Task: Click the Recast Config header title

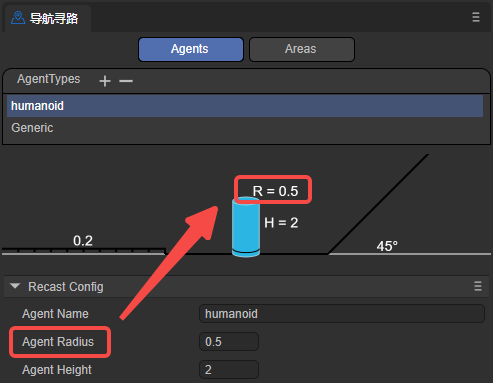Action: click(66, 287)
